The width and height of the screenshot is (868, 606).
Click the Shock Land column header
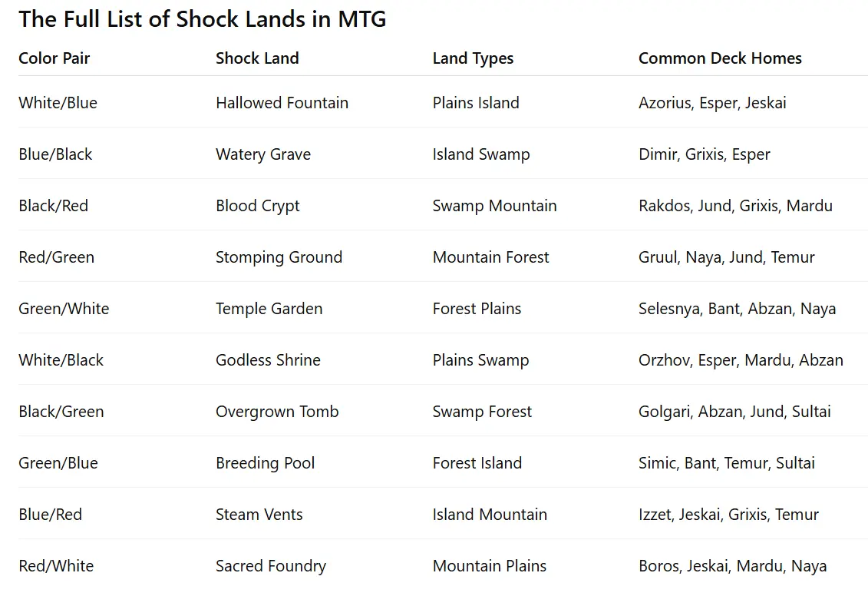click(x=257, y=58)
